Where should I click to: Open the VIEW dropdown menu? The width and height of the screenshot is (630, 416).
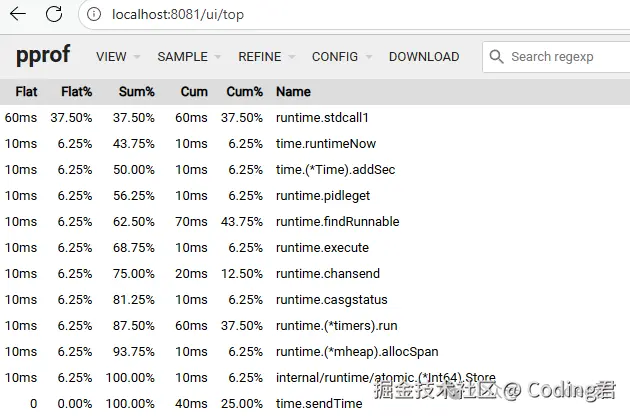(x=117, y=57)
